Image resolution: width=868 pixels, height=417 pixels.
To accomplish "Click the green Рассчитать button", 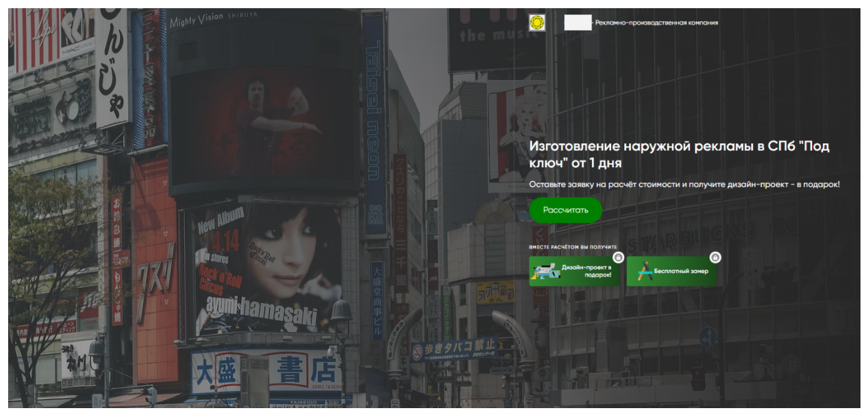I will pyautogui.click(x=565, y=210).
